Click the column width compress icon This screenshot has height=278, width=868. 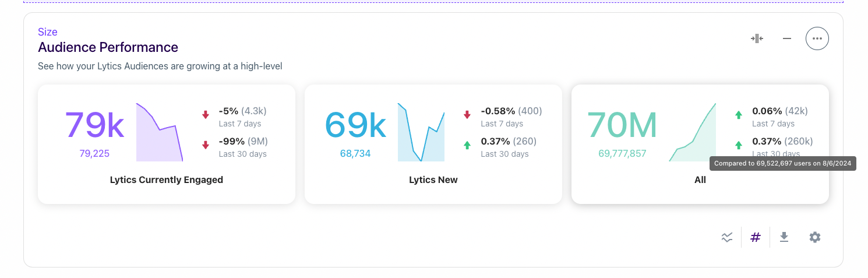(x=757, y=38)
